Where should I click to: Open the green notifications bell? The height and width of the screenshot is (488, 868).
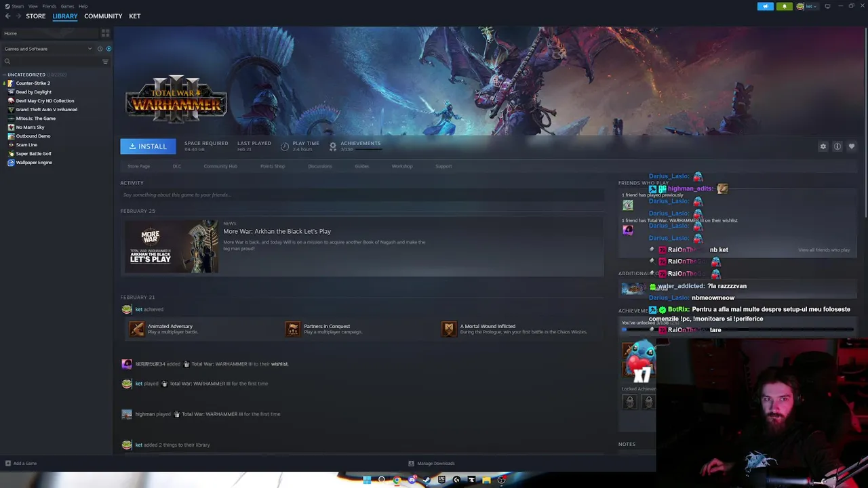pos(785,7)
